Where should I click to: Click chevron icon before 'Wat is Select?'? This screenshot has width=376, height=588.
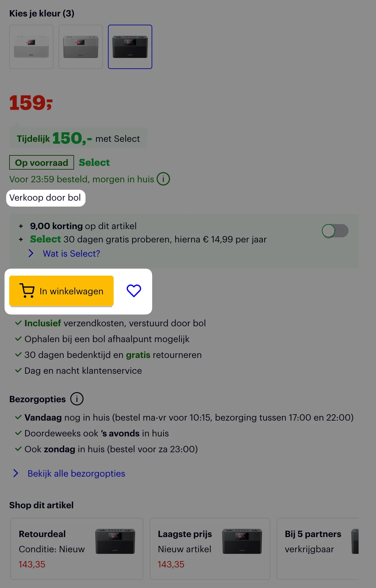click(31, 253)
